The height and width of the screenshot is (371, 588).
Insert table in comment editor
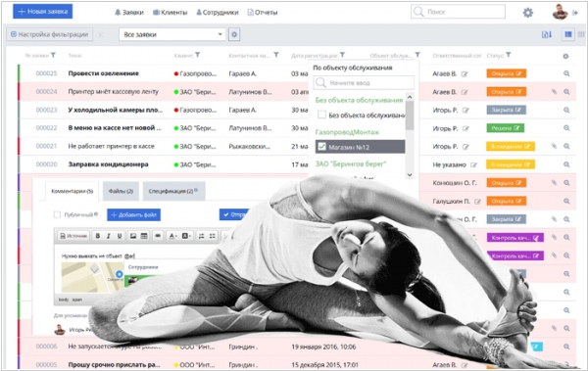144,236
